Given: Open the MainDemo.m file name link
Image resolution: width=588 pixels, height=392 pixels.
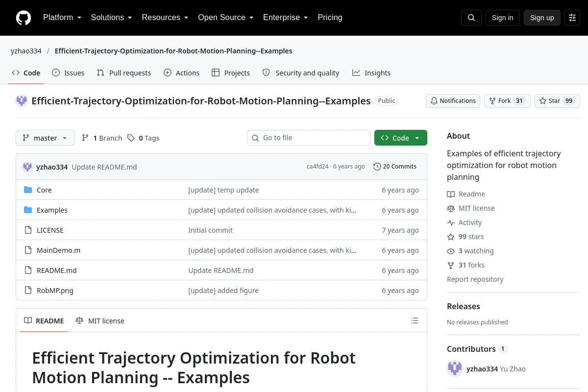Looking at the screenshot, I should (x=58, y=250).
